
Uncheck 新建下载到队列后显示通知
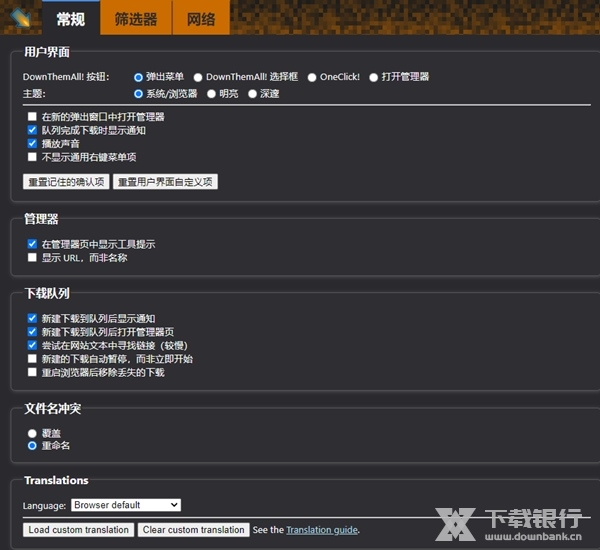(x=32, y=318)
